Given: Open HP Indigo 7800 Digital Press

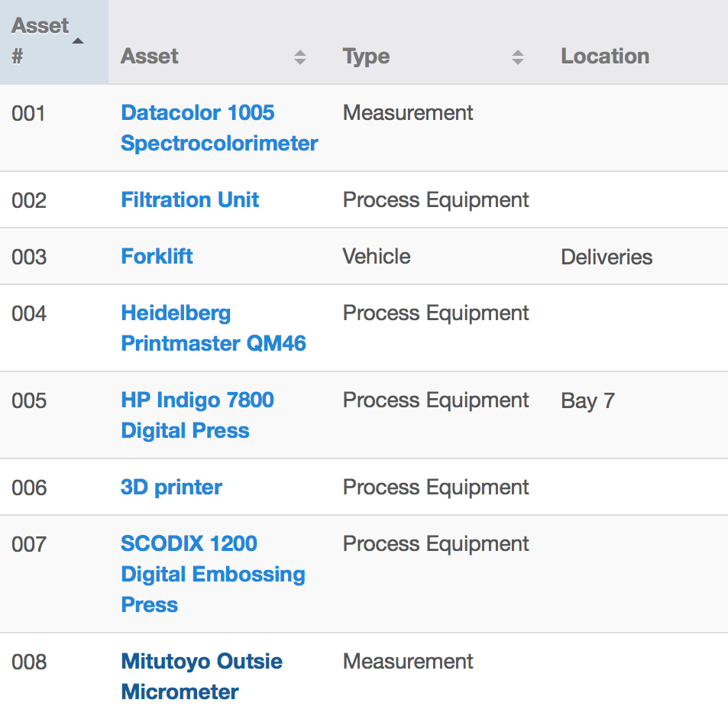Looking at the screenshot, I should click(x=197, y=415).
